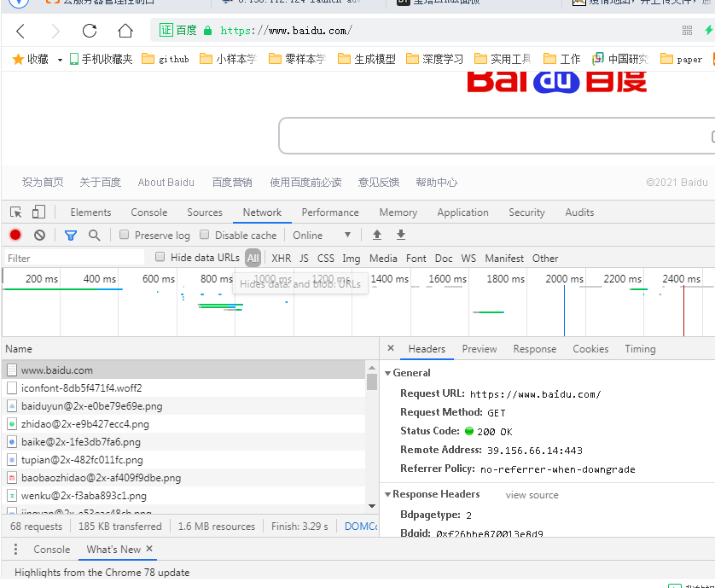The width and height of the screenshot is (715, 588).
Task: Click the red Load event line in timeline
Action: pos(683,310)
